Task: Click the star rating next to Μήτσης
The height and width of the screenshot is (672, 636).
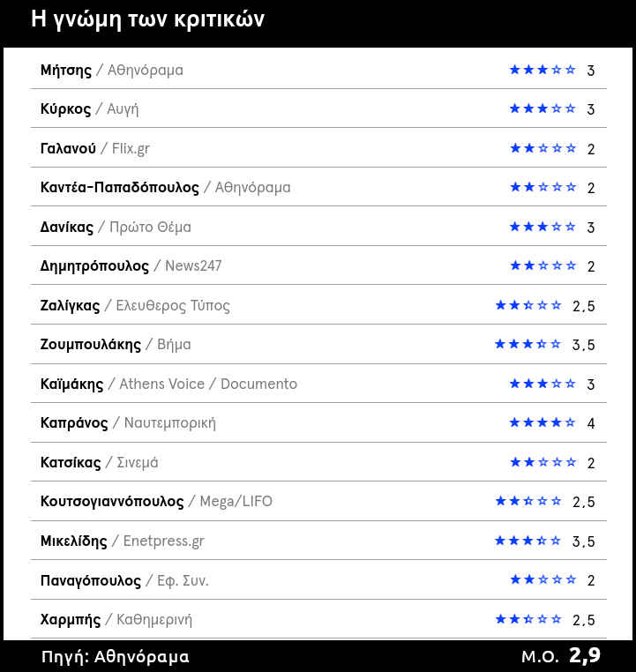Action: click(542, 70)
